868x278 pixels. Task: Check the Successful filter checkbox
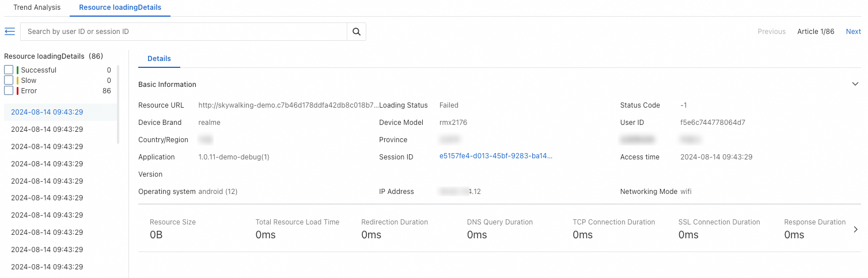coord(9,70)
